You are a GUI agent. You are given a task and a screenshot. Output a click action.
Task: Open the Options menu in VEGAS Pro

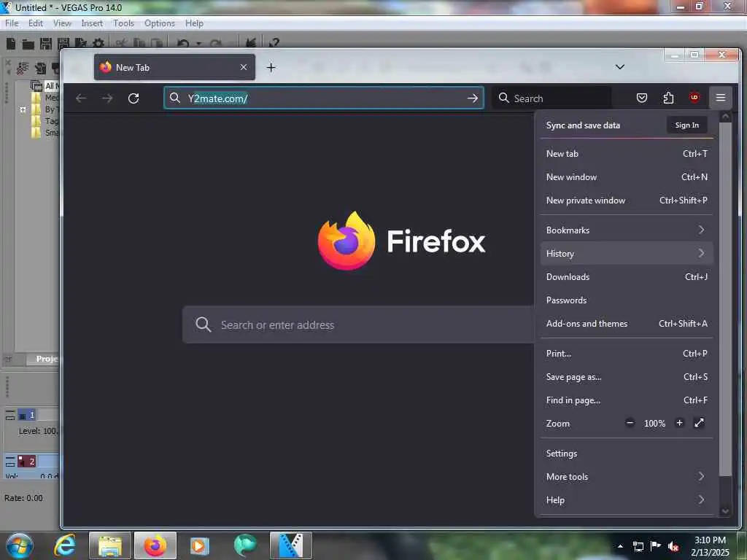[x=160, y=23]
